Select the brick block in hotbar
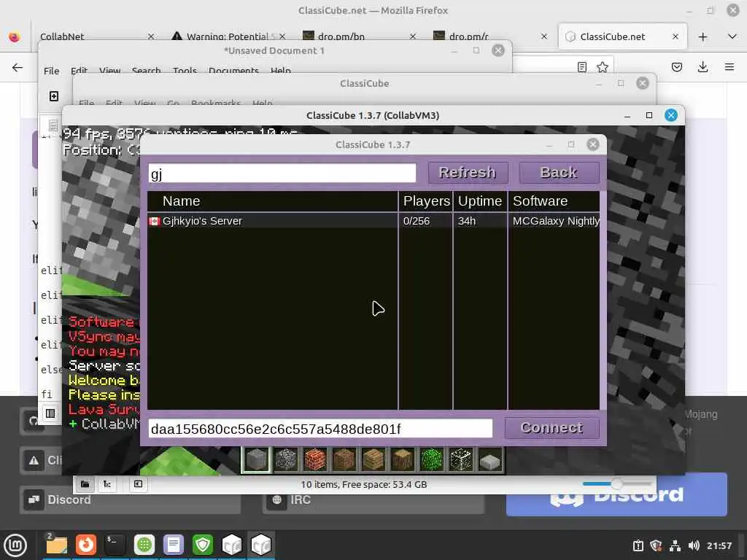The height and width of the screenshot is (560, 747). pyautogui.click(x=315, y=459)
